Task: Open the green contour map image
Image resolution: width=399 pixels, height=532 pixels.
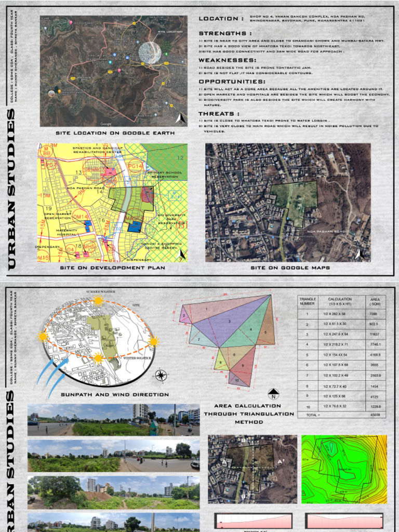Action: coord(344,469)
